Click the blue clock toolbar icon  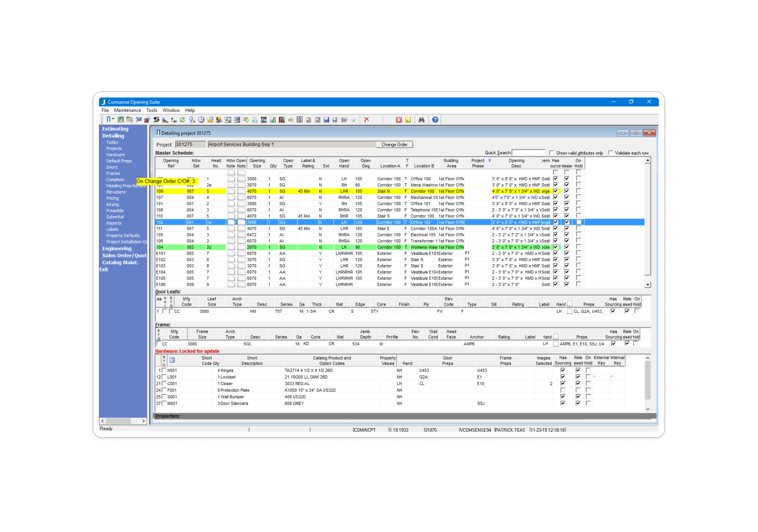(201, 120)
